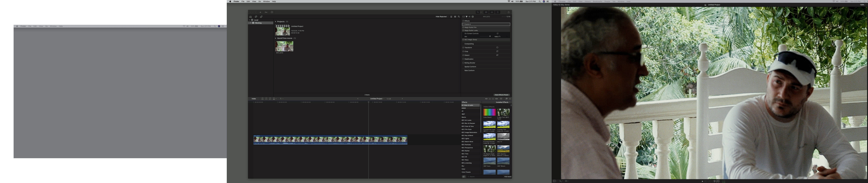Viewport: 868px width, 183px height.
Task: Open the Finder File menu
Action: click(243, 1)
